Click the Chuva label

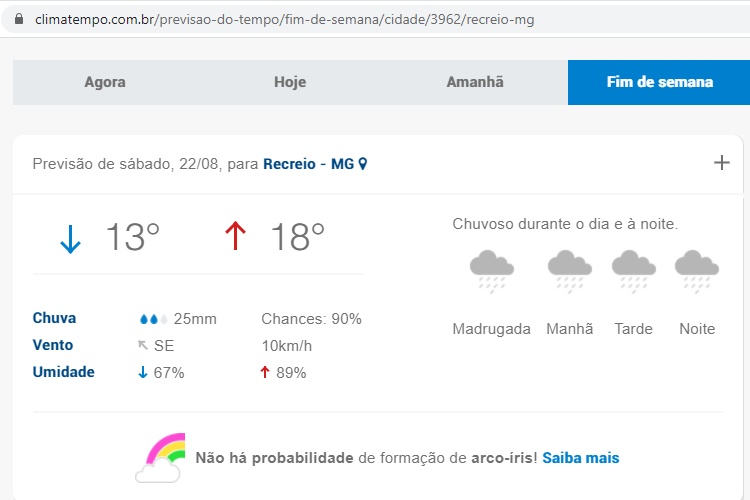(54, 318)
